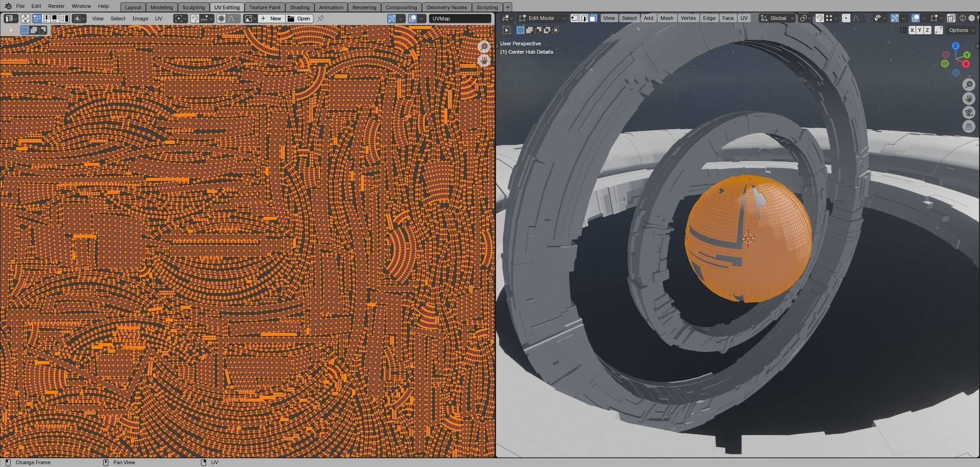
Task: Toggle X axis mirror
Action: [912, 30]
